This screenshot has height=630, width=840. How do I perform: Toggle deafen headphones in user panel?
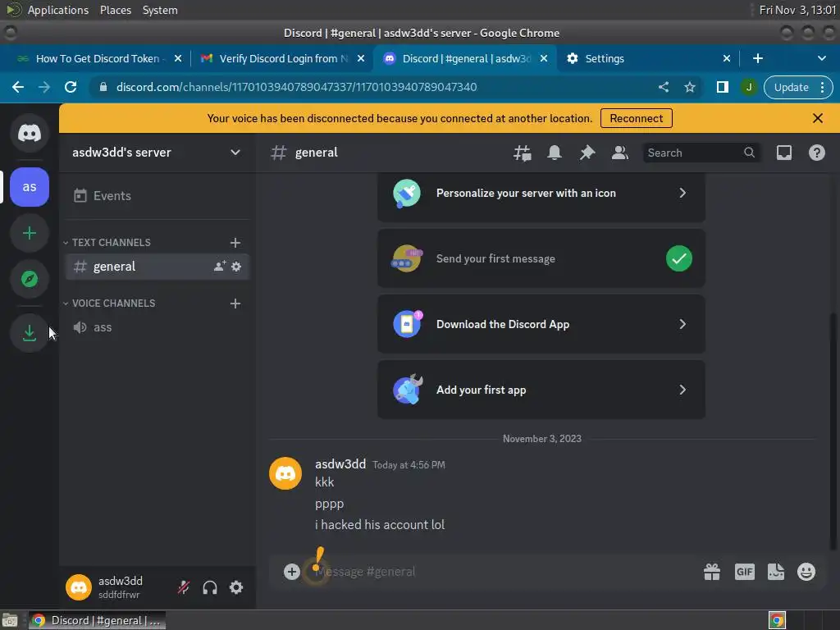(210, 587)
